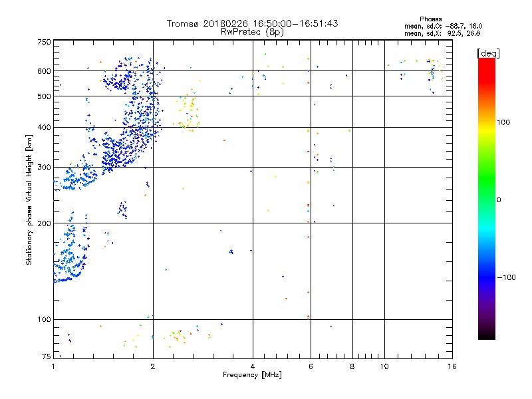The width and height of the screenshot is (532, 399).
Task: Click the y-axis '300' tick label
Action: (x=44, y=167)
